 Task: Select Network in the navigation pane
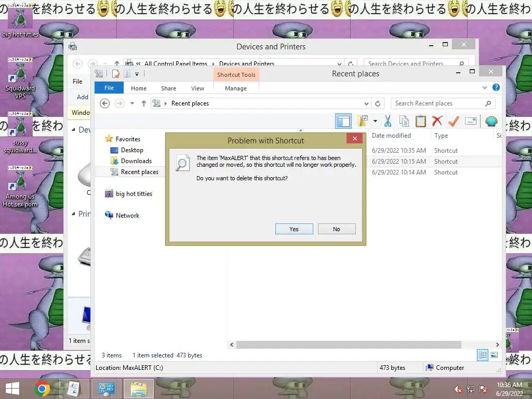pos(127,216)
